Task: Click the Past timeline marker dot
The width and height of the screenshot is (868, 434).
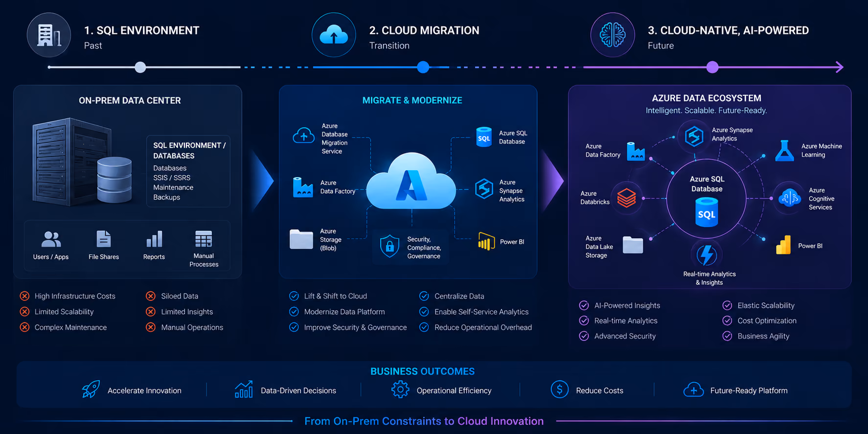Action: pos(140,67)
